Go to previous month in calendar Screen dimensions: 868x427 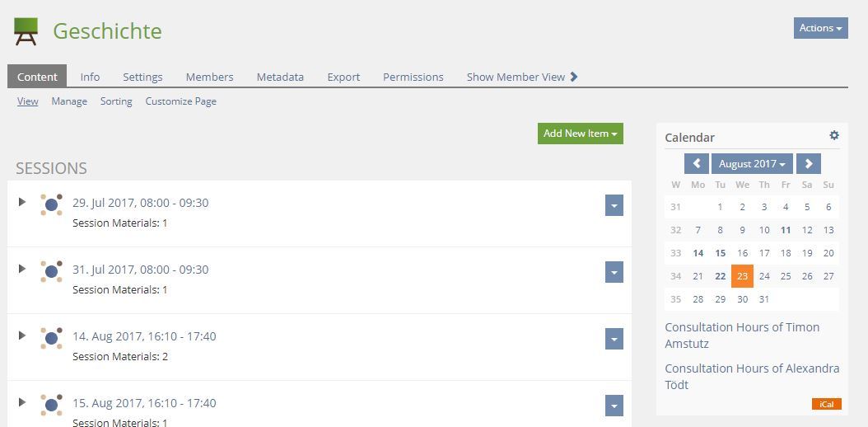(x=697, y=164)
